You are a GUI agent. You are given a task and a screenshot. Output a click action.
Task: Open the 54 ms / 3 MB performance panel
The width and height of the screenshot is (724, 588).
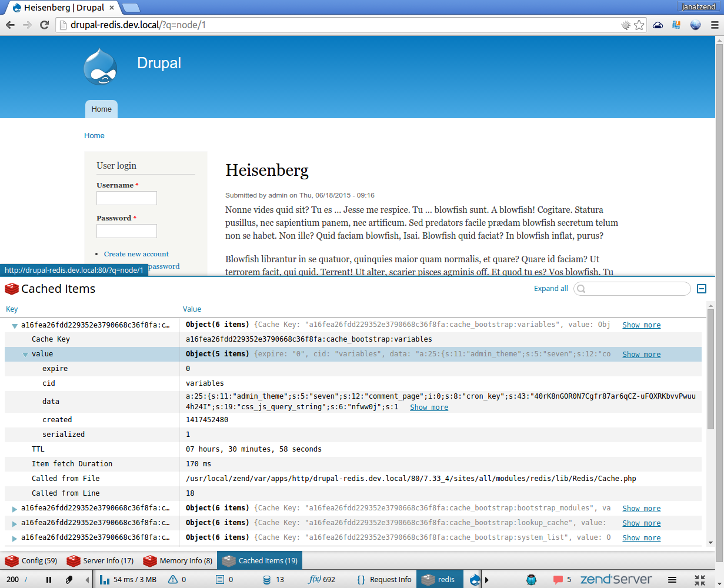click(x=128, y=580)
